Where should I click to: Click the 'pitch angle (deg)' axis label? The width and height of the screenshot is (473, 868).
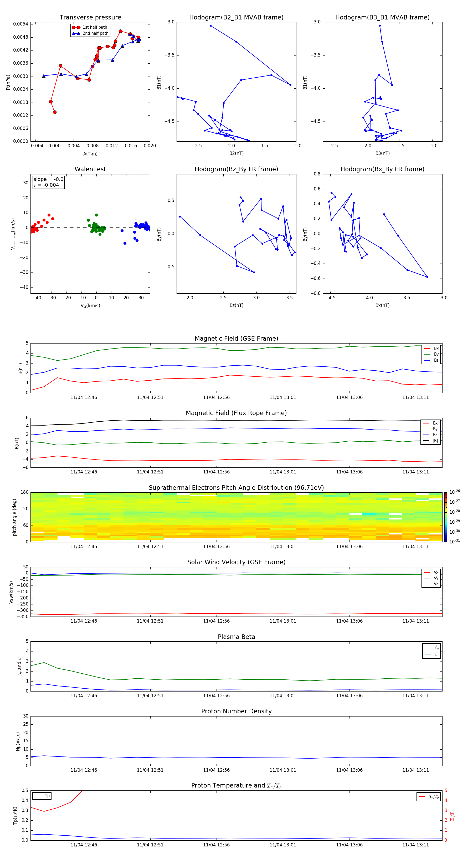[x=14, y=517]
